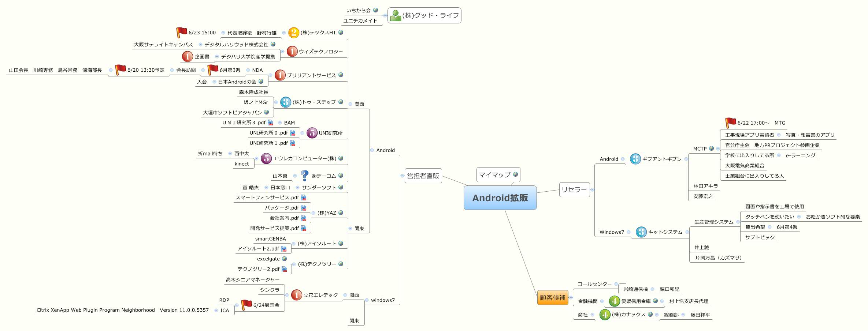Select the 大阪電気商業組合 node
Screen dimensions: 868x331
pyautogui.click(x=745, y=166)
